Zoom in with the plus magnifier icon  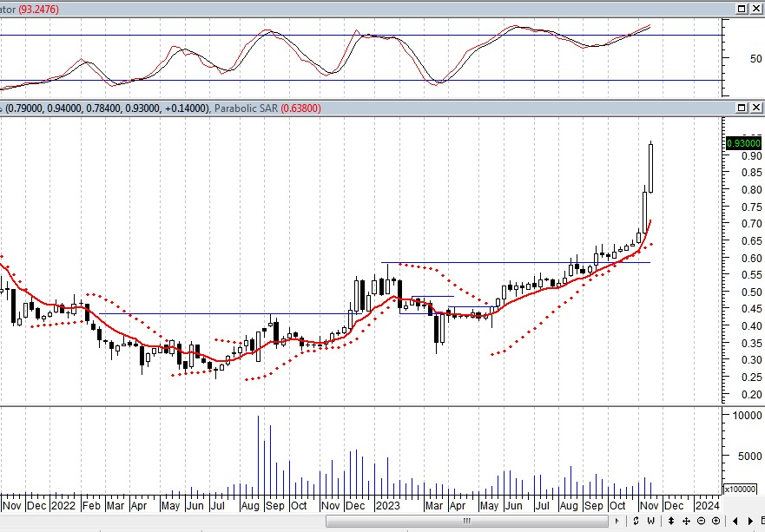[714, 521]
